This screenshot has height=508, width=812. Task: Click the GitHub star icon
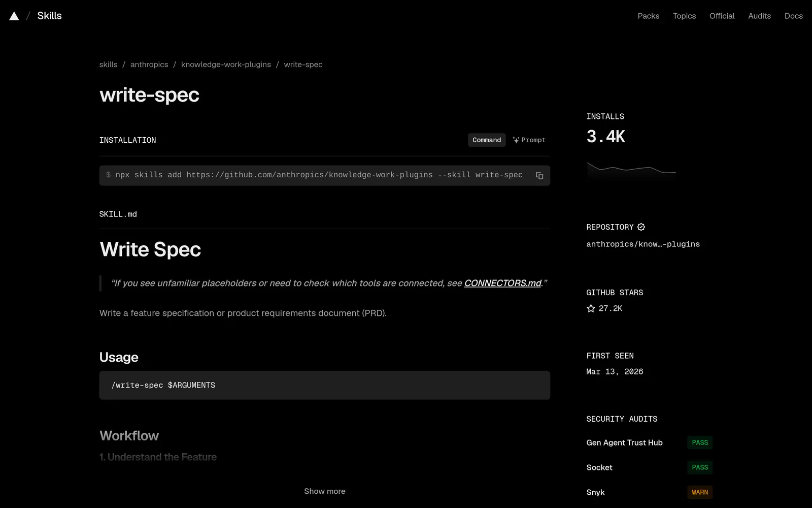coord(591,308)
